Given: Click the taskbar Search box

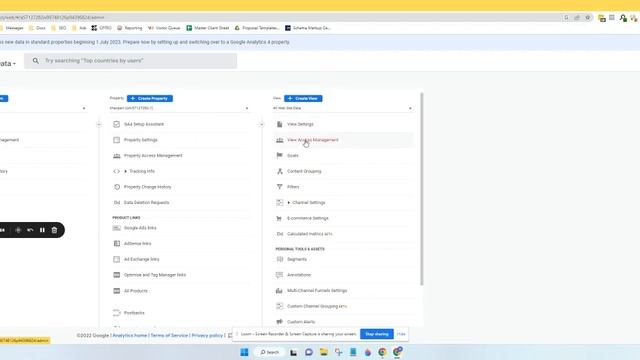Looking at the screenshot, I should pos(269,352).
